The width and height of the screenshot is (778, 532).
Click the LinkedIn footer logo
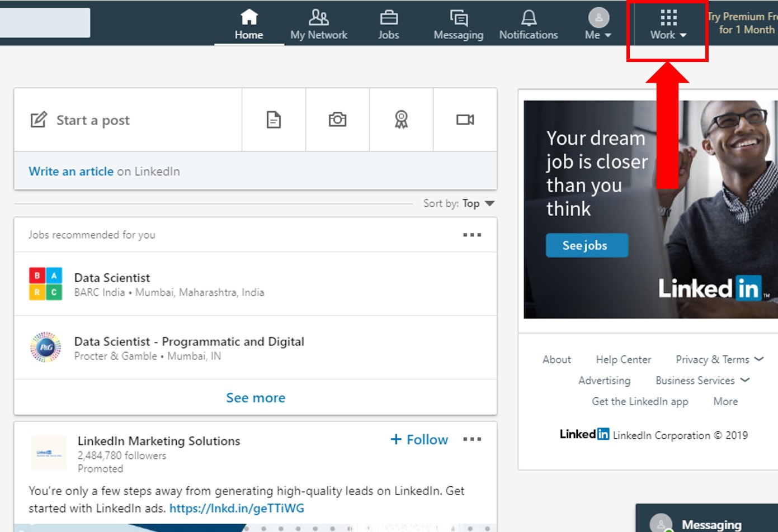(584, 434)
